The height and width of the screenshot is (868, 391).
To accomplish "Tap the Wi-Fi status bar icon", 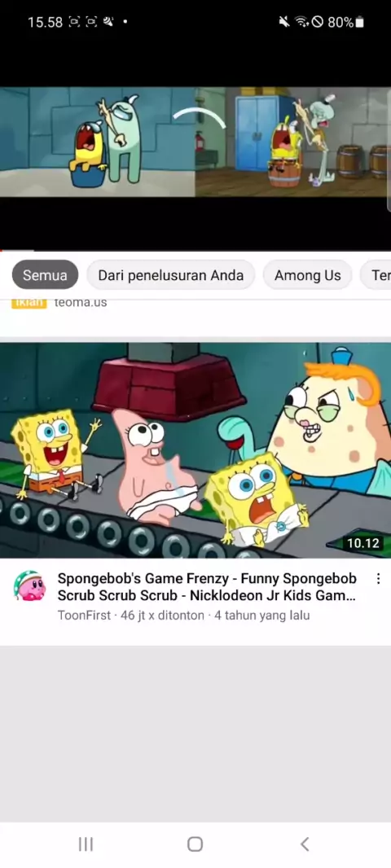I will [x=301, y=22].
